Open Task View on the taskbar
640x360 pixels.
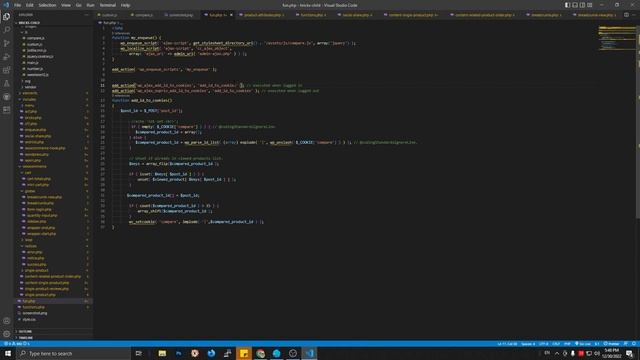(x=139, y=353)
